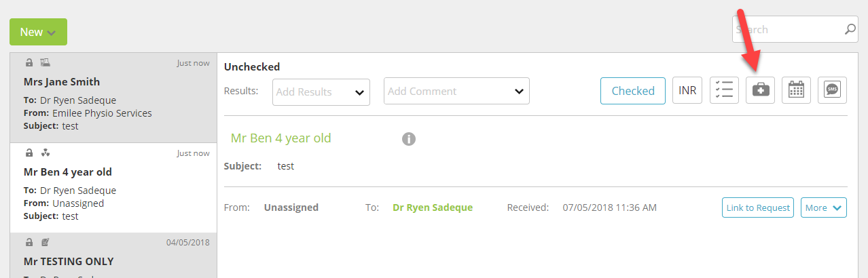The width and height of the screenshot is (868, 278).
Task: Open the Add Results dropdown
Action: [x=321, y=92]
